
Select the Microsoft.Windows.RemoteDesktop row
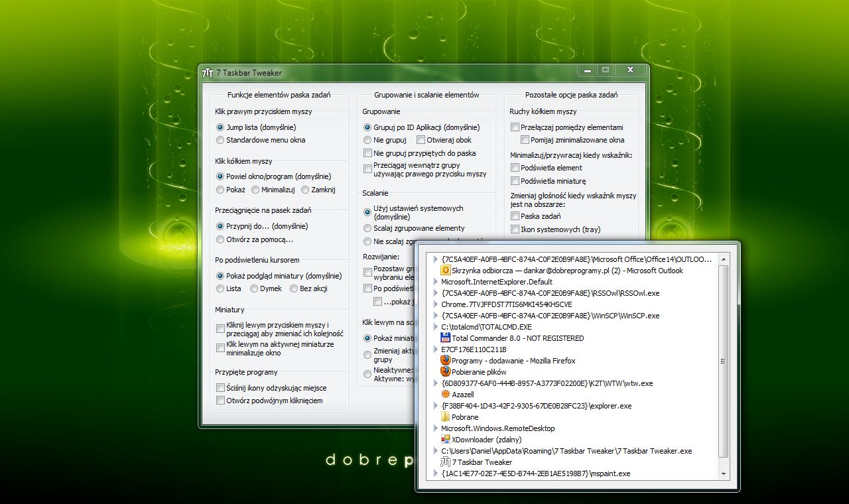coord(498,428)
